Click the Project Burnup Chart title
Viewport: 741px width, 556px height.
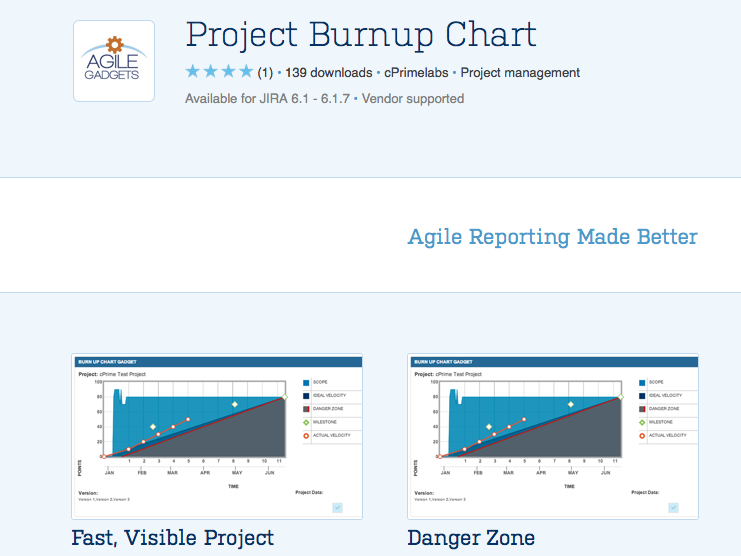[361, 35]
